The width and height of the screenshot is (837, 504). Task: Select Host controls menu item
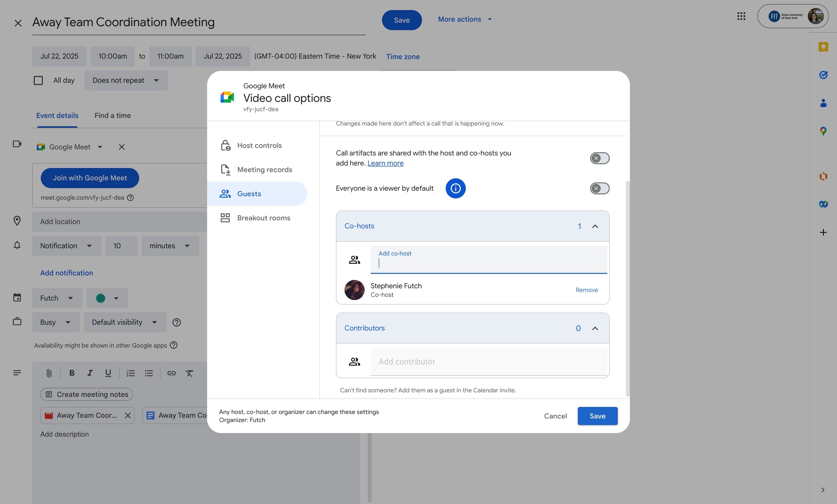[259, 146]
